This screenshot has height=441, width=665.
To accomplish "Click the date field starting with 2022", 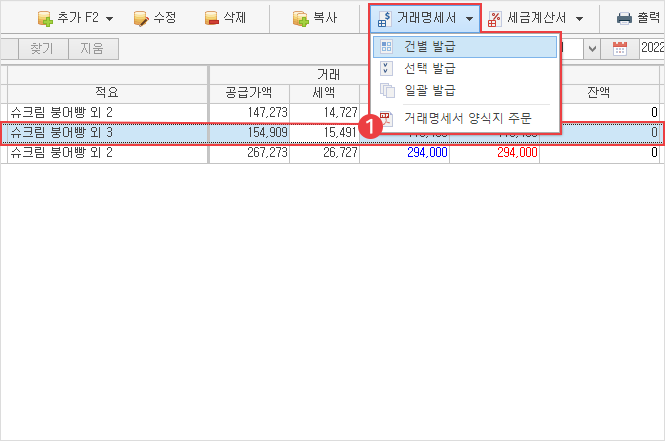I will point(652,48).
